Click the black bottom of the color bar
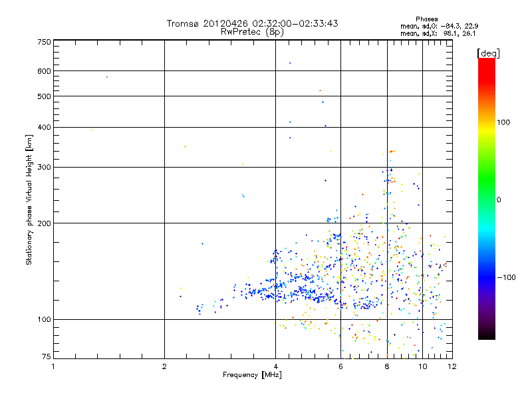 (x=487, y=334)
